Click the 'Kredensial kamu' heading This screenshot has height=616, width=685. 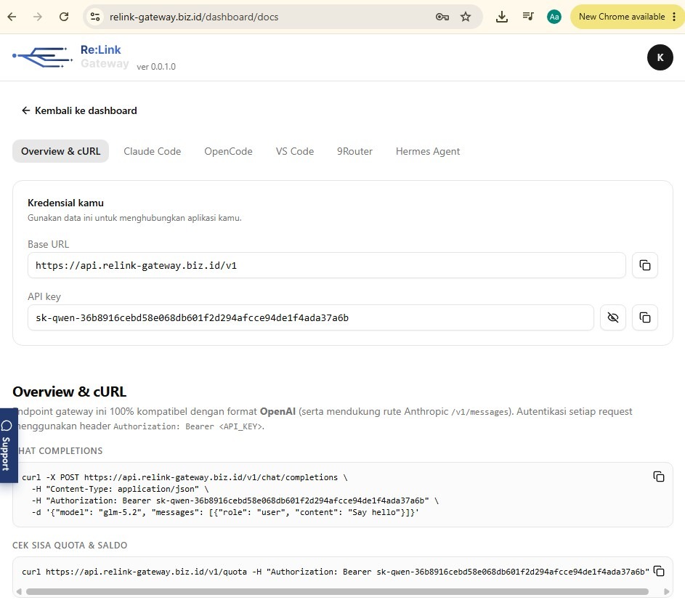click(65, 203)
